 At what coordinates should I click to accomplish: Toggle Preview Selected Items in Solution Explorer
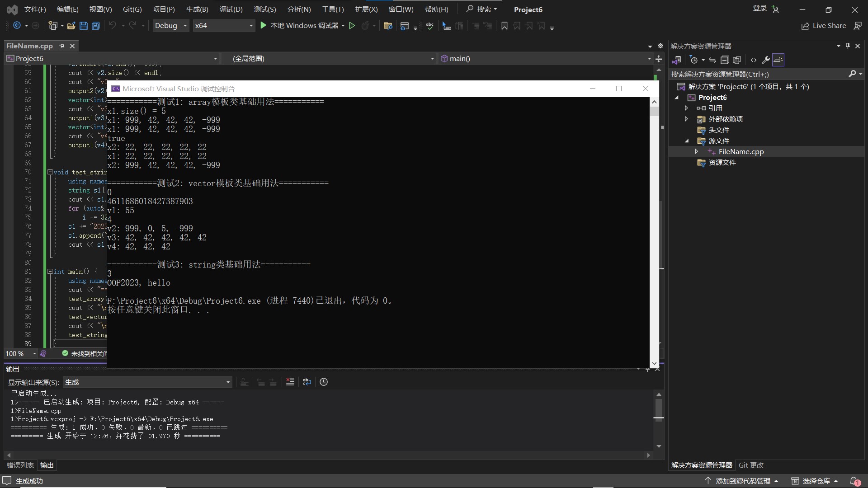click(x=778, y=60)
